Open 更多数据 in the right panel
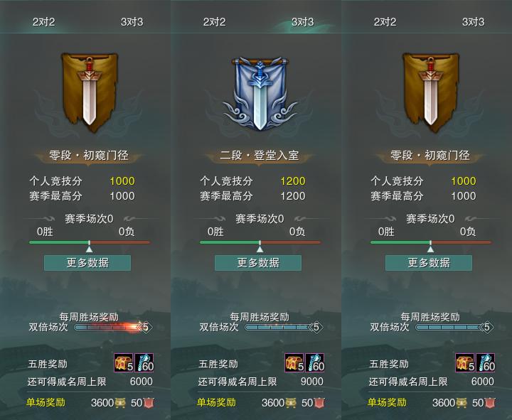 [429, 263]
